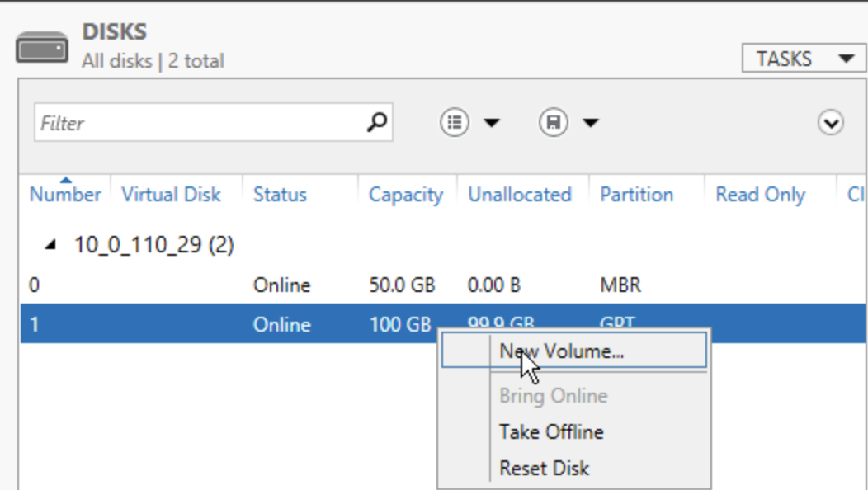Click the Read Only column header

click(x=760, y=195)
